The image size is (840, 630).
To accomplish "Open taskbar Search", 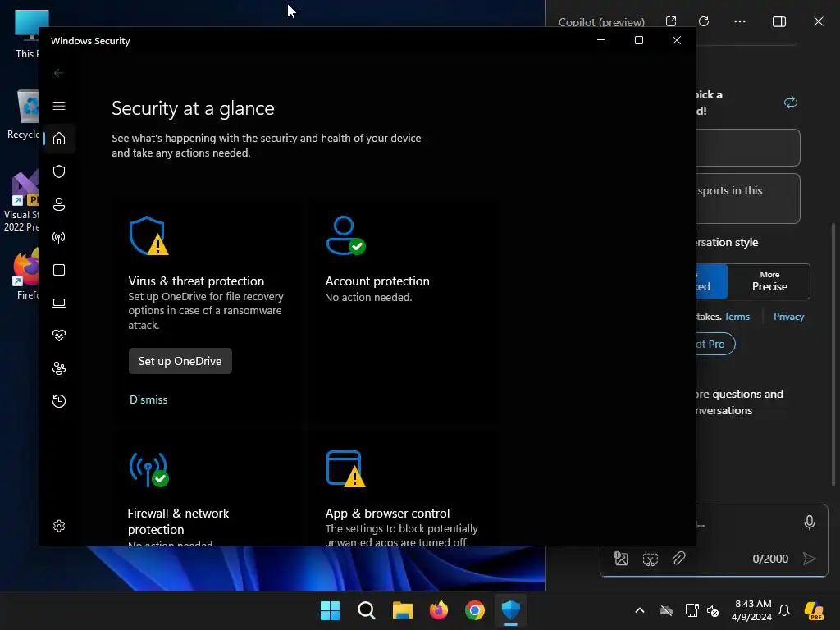I will pos(367,610).
